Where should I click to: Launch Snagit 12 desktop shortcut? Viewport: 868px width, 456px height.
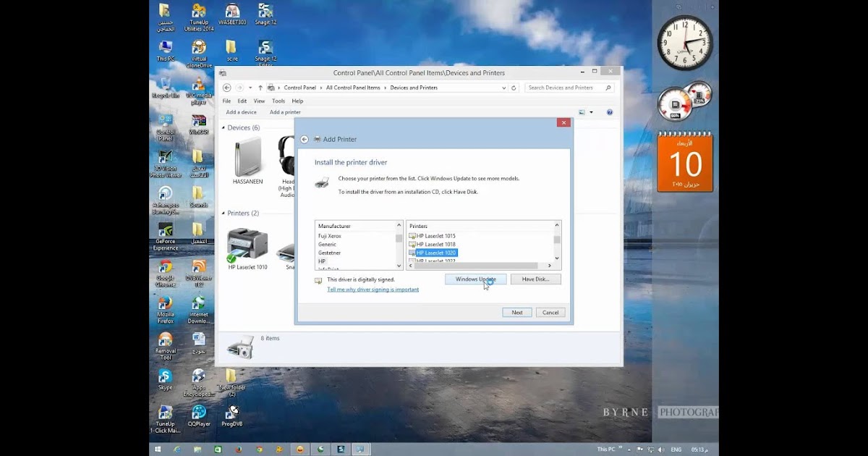(x=265, y=14)
